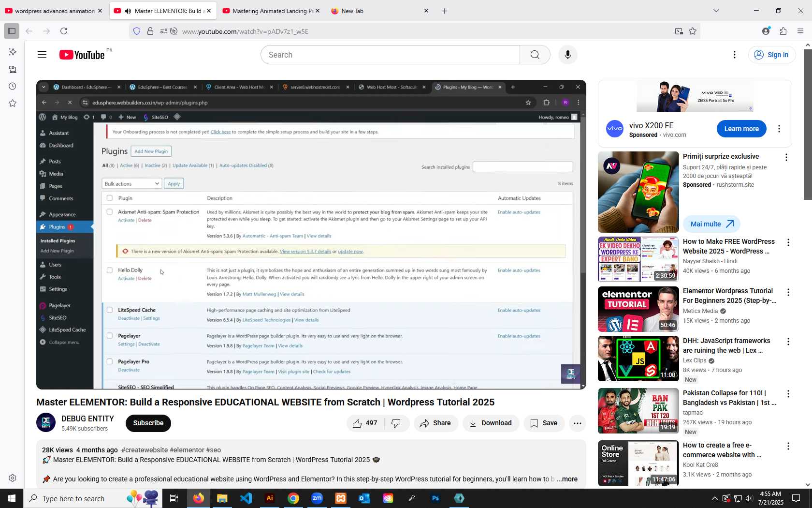This screenshot has width=812, height=508.
Task: Open Elementor Wordpress Tutorial thumbnail
Action: [x=638, y=309]
